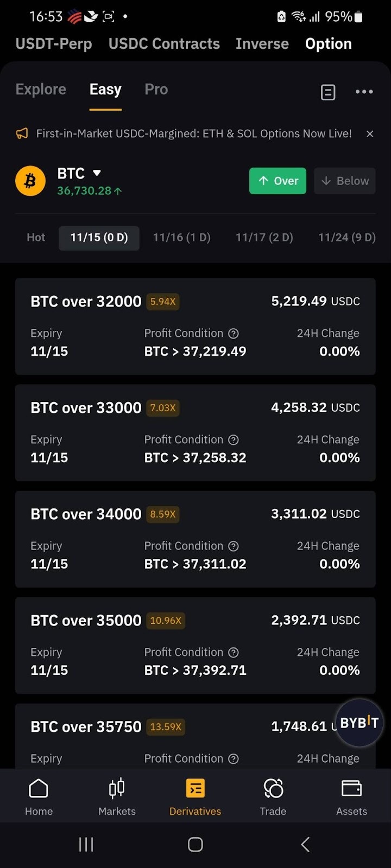Expand the BTC asset dropdown
391x868 pixels.
97,173
